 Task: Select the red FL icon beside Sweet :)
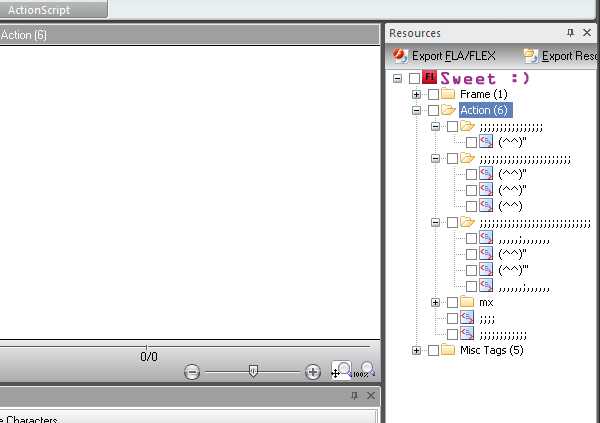430,78
